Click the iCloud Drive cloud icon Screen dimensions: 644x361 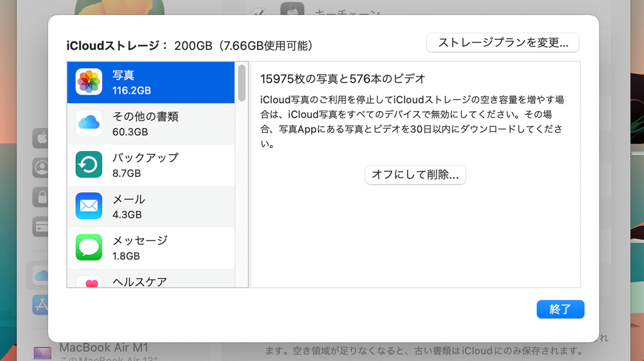tap(89, 123)
